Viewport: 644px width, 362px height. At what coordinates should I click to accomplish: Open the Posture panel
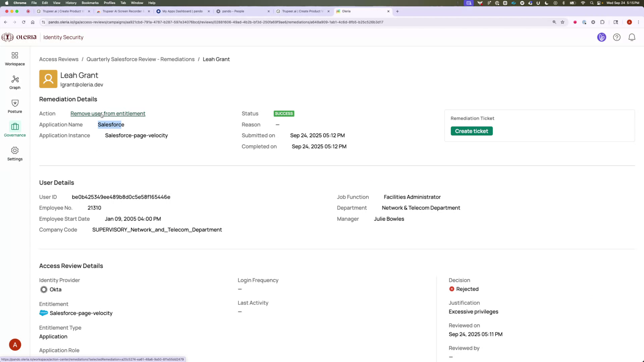click(15, 106)
